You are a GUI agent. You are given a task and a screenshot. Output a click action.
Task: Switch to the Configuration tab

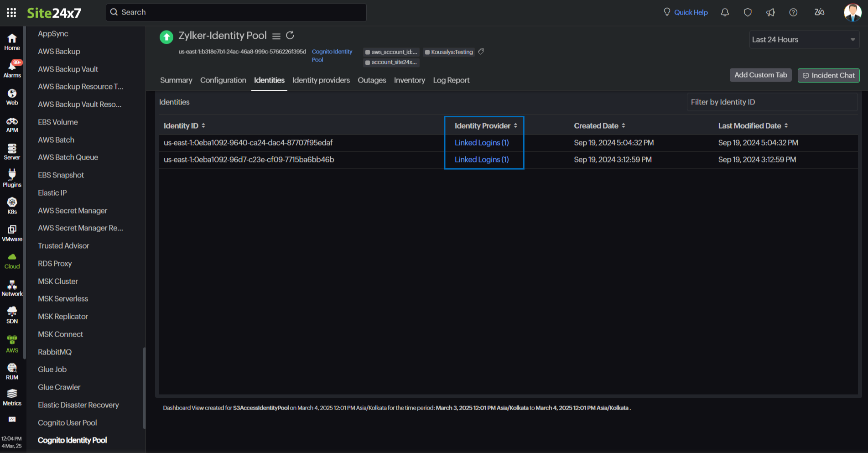click(223, 80)
